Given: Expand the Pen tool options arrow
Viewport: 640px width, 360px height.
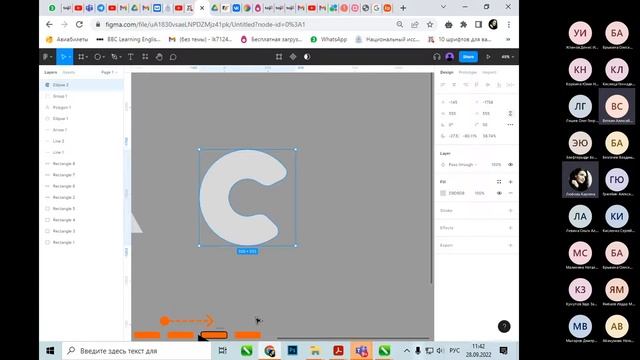Looking at the screenshot, I should pyautogui.click(x=121, y=57).
